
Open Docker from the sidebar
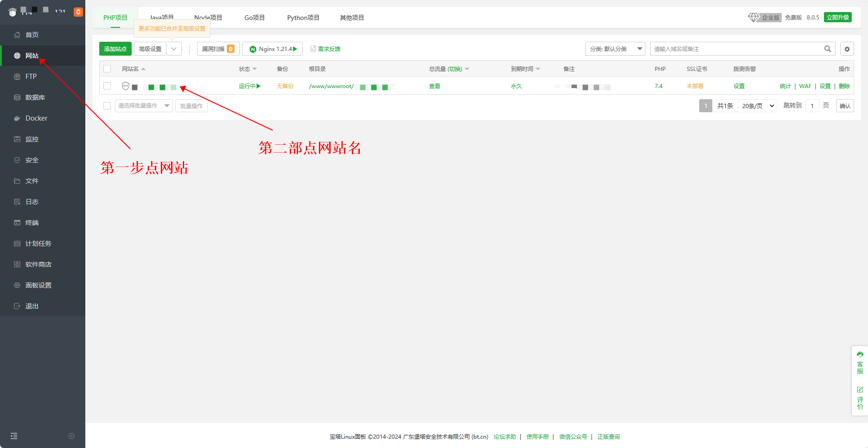pos(36,118)
